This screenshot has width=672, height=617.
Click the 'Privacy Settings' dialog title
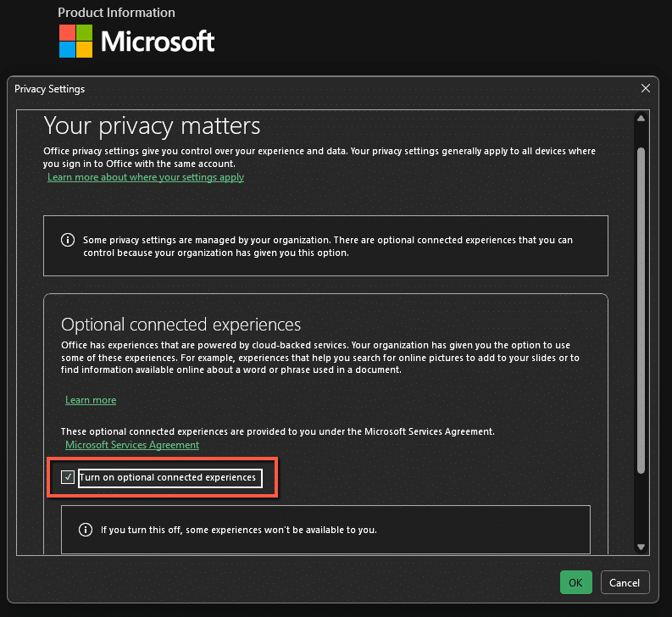coord(50,89)
